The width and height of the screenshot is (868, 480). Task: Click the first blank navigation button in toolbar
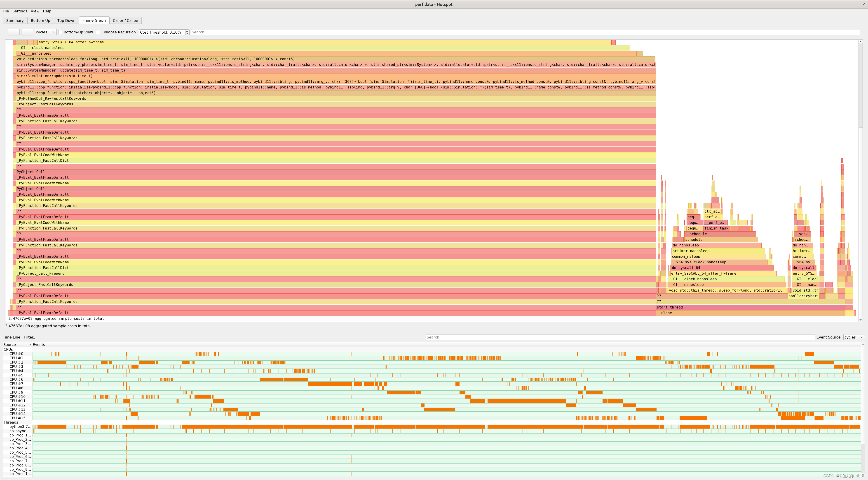click(14, 32)
